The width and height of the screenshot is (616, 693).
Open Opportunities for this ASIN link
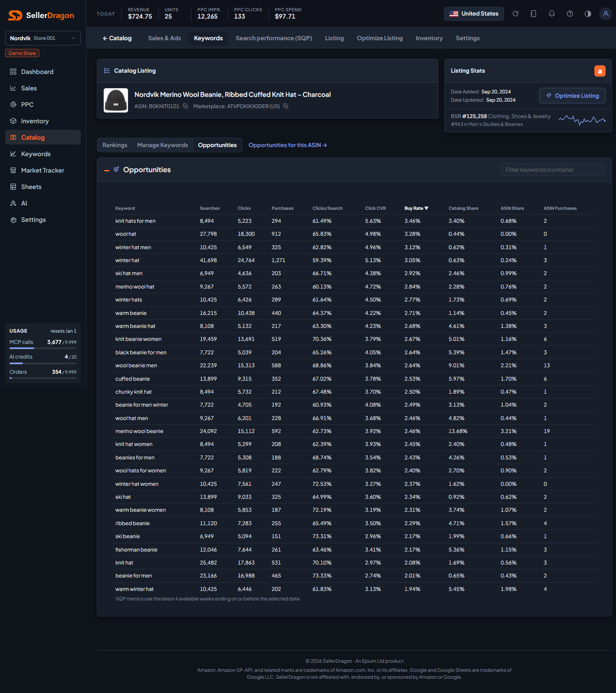287,145
